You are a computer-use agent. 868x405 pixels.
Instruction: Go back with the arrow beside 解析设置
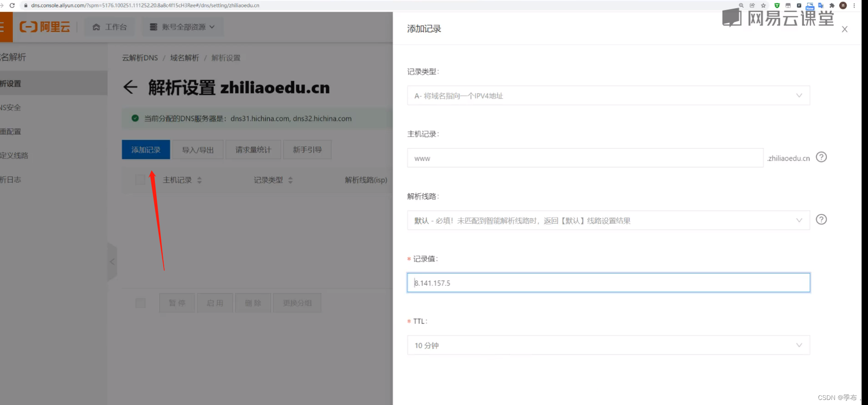pos(130,87)
